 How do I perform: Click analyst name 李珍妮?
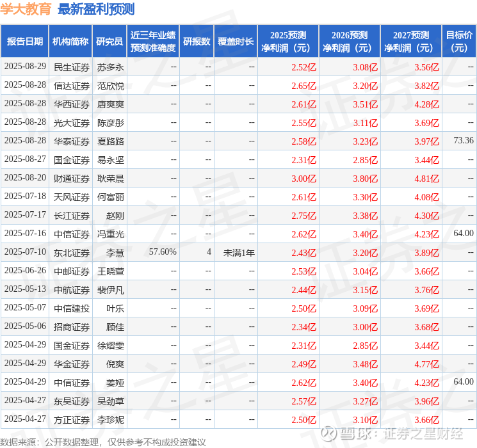click(x=110, y=420)
